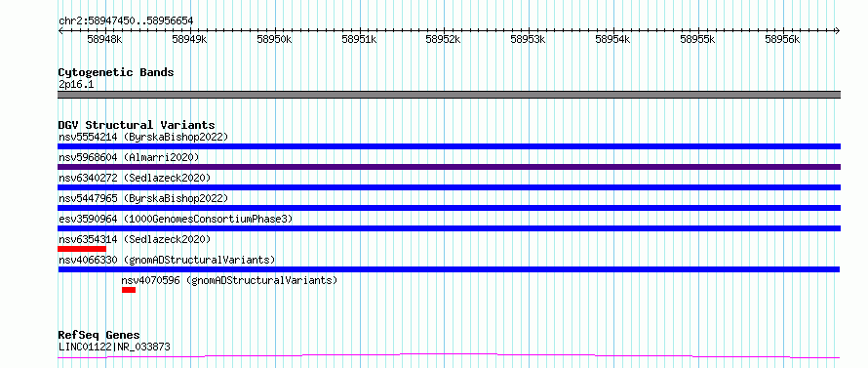Click the 58956k ruler position
The image size is (868, 368).
[782, 40]
